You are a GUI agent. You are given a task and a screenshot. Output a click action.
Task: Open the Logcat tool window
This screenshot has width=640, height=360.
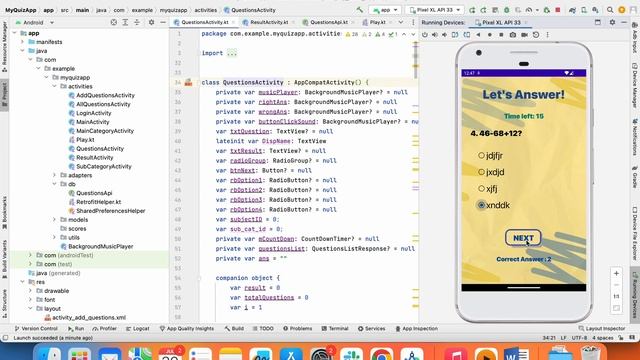point(138,329)
